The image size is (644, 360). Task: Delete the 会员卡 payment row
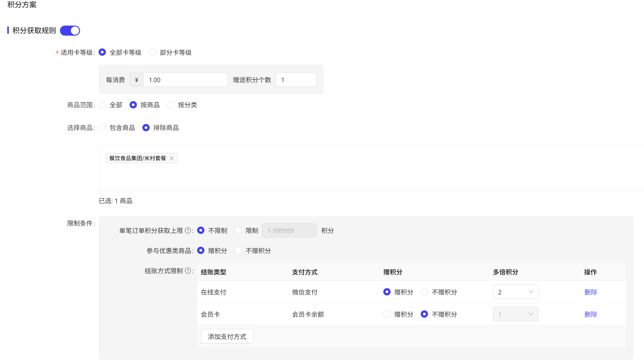(590, 314)
